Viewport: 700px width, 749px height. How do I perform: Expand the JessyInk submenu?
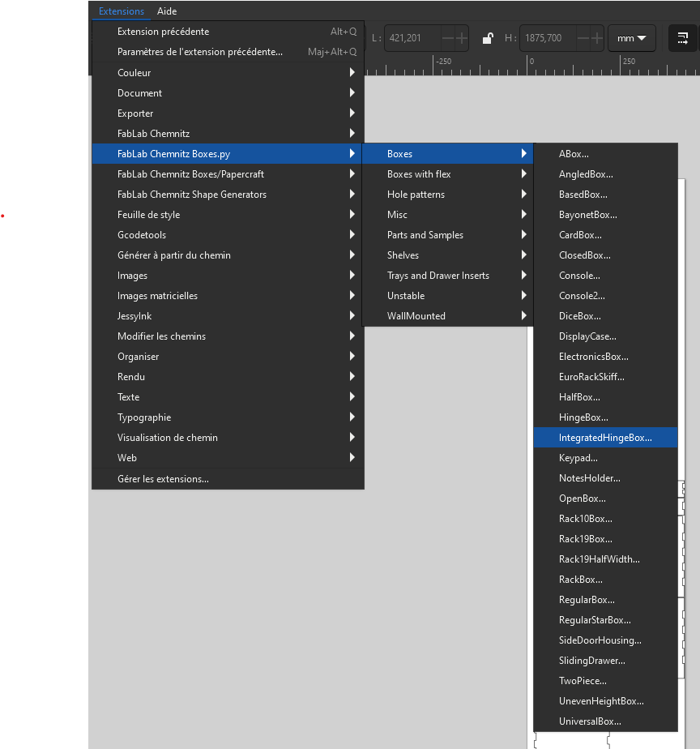tap(228, 316)
